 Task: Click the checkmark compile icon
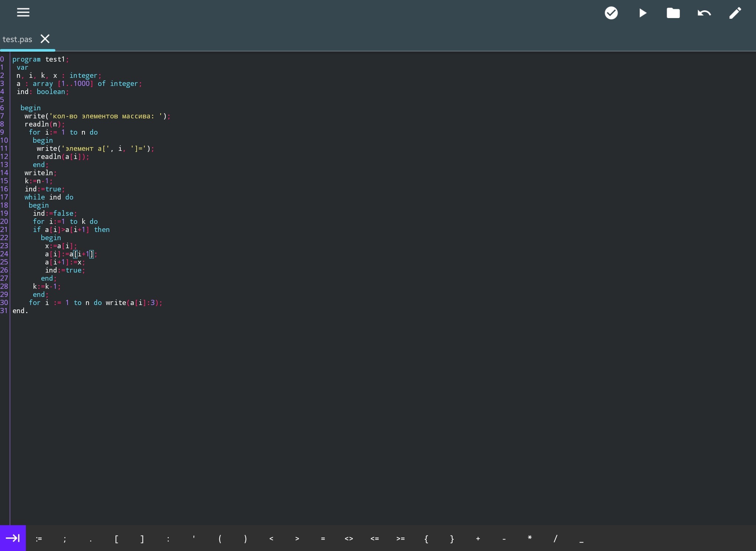611,13
